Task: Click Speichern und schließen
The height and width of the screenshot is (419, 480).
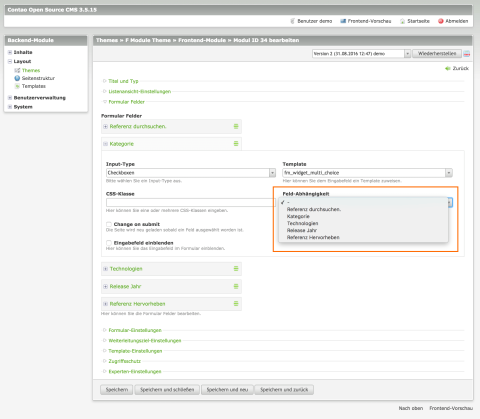Action: tap(167, 390)
